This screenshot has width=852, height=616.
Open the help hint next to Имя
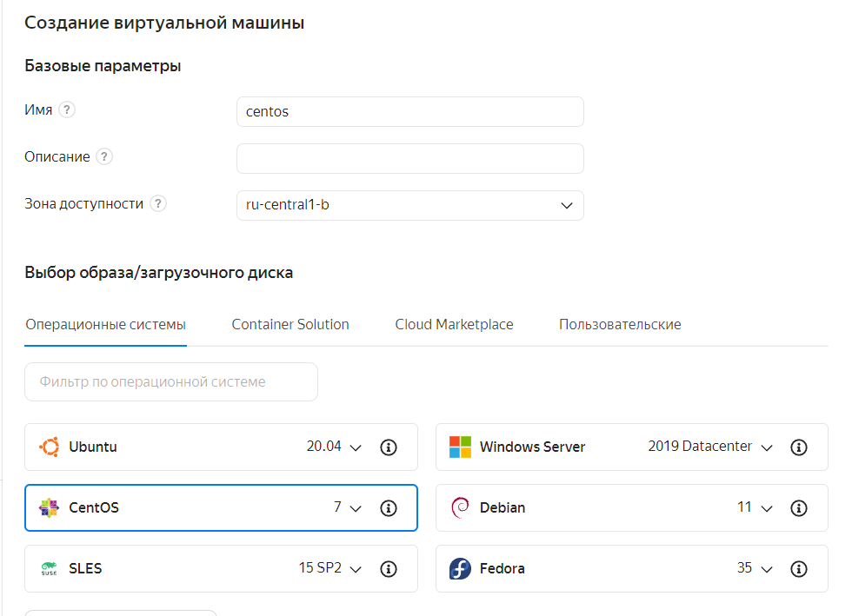[66, 109]
